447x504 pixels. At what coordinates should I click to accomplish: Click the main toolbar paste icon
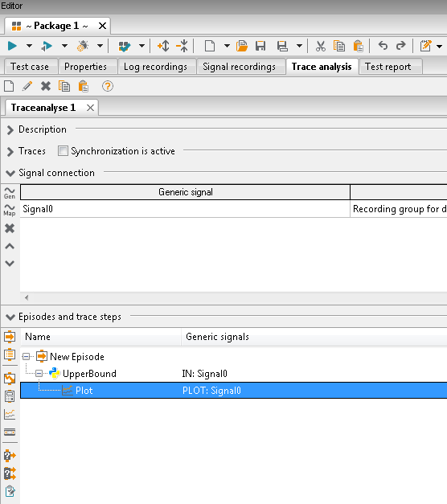pyautogui.click(x=358, y=46)
